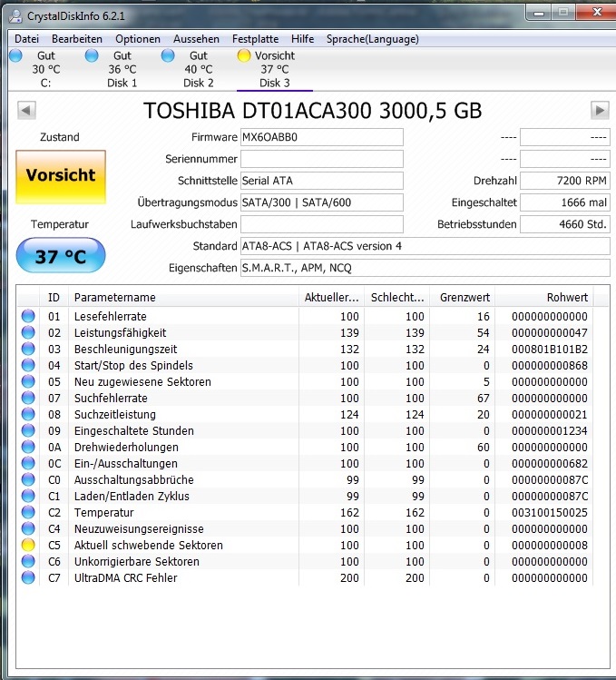
Task: Click the Standard field ATA8-ACS
Action: tap(425, 246)
